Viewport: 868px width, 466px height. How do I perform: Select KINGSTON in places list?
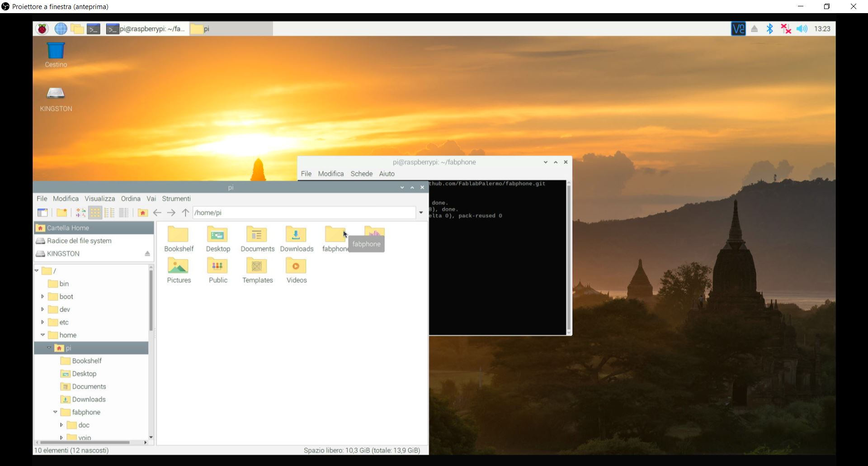pos(94,254)
